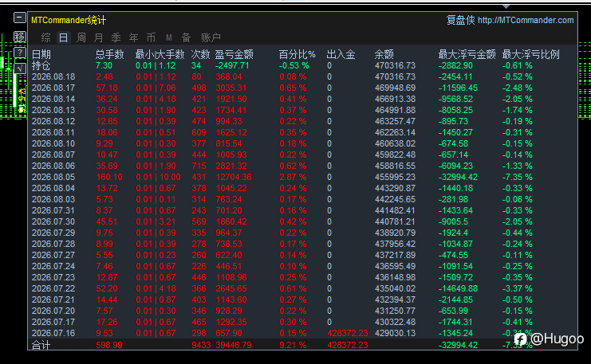Viewport: 591px width, 364px height.
Task: Click the 百分比% column header
Action: pos(297,54)
